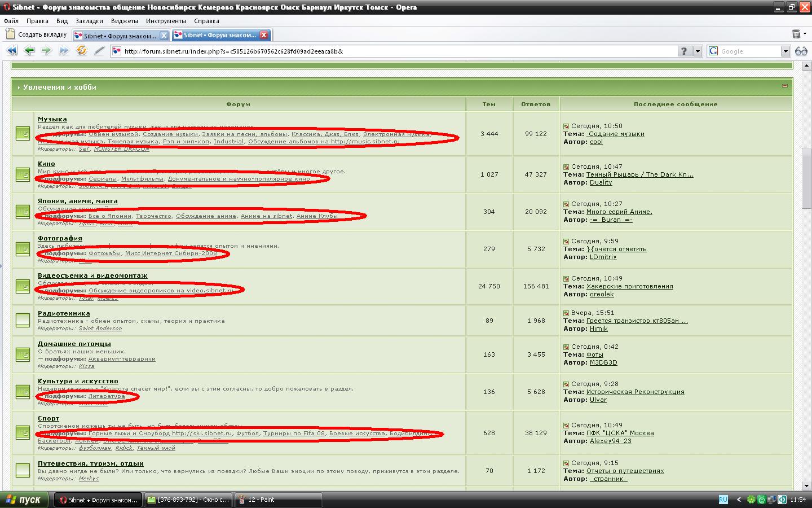The image size is (812, 508).
Task: Open the Закладки menu
Action: [89, 21]
